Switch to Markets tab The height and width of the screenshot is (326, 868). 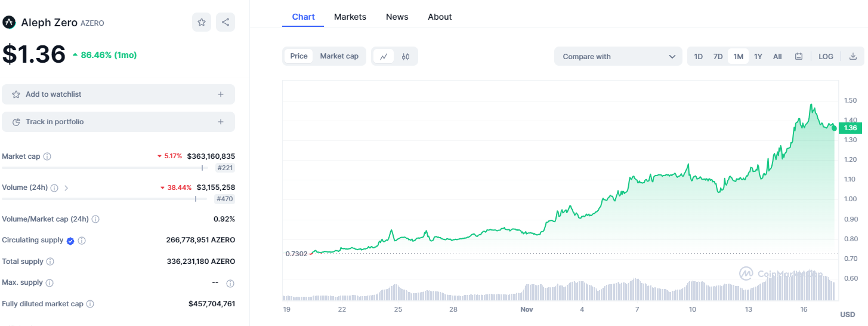pyautogui.click(x=350, y=17)
